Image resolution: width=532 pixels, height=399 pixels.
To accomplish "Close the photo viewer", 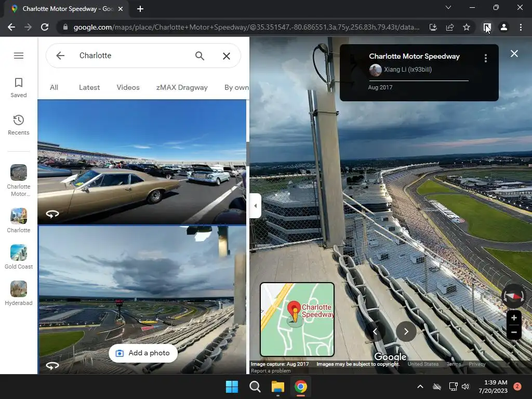I will pyautogui.click(x=514, y=54).
